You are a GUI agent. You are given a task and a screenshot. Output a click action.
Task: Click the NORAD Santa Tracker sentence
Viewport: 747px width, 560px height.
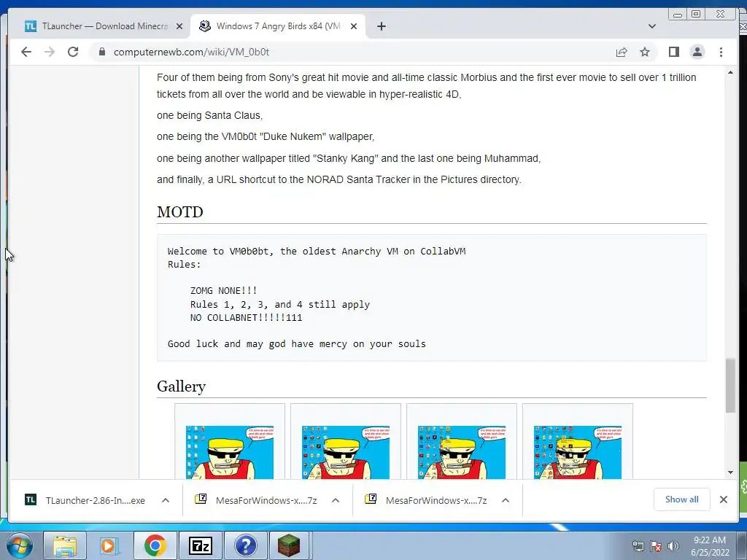coord(339,179)
